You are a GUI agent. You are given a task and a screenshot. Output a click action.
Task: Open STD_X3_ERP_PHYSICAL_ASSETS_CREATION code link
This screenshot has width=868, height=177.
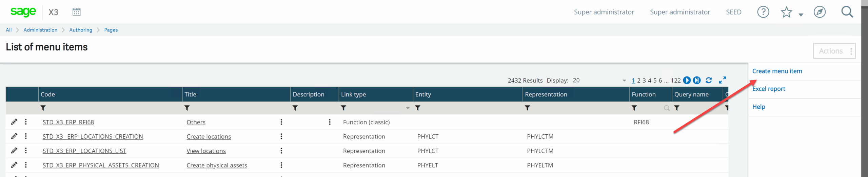pyautogui.click(x=101, y=165)
